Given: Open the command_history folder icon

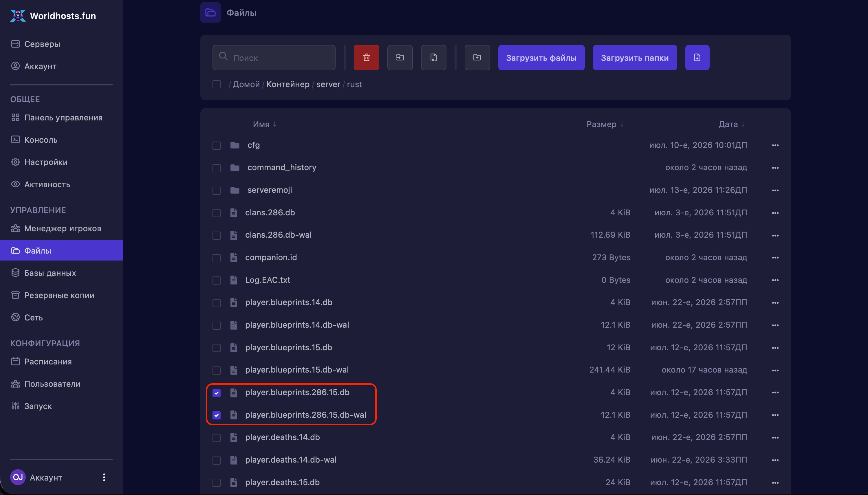Looking at the screenshot, I should [x=235, y=168].
